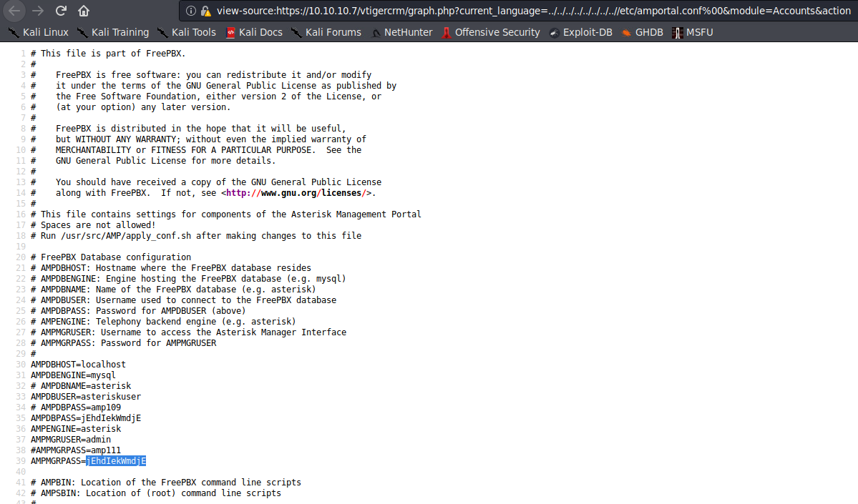
Task: Click the Kali Tools dragon favicon
Action: (x=162, y=33)
